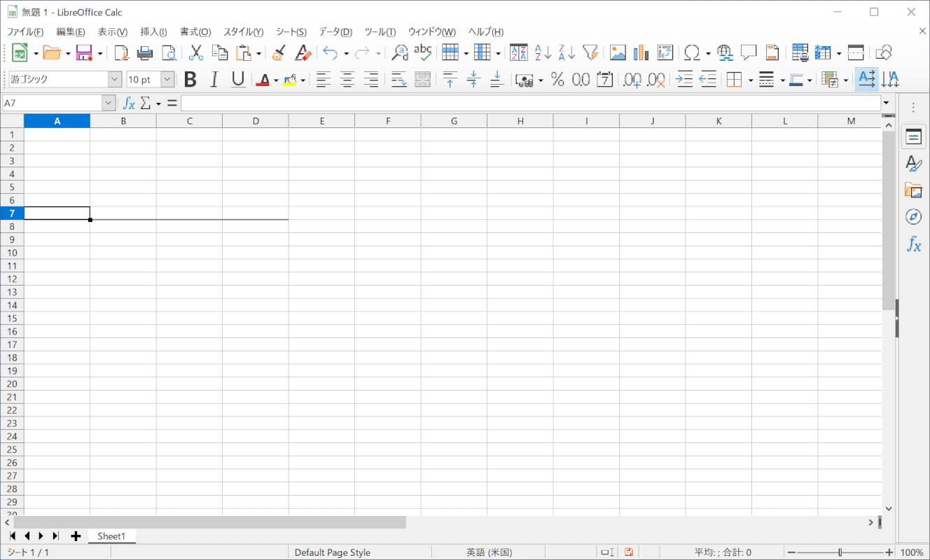Click the Copy icon
This screenshot has width=930, height=560.
tap(220, 52)
